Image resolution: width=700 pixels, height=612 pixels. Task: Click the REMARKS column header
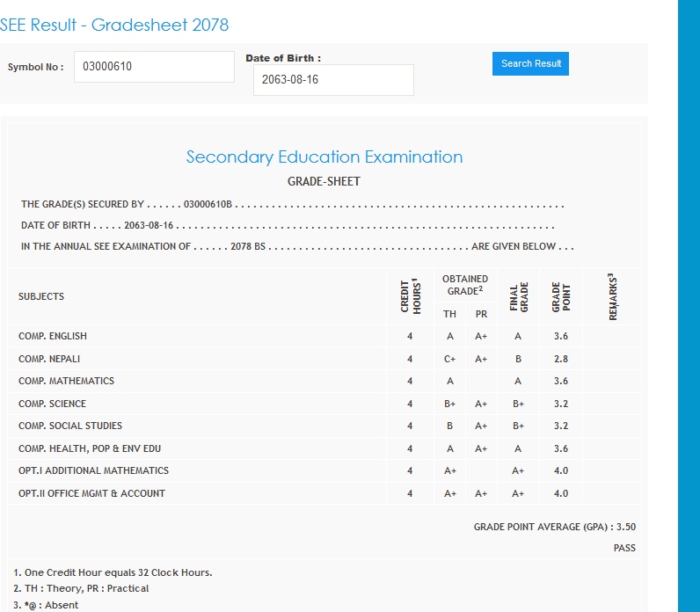(612, 297)
